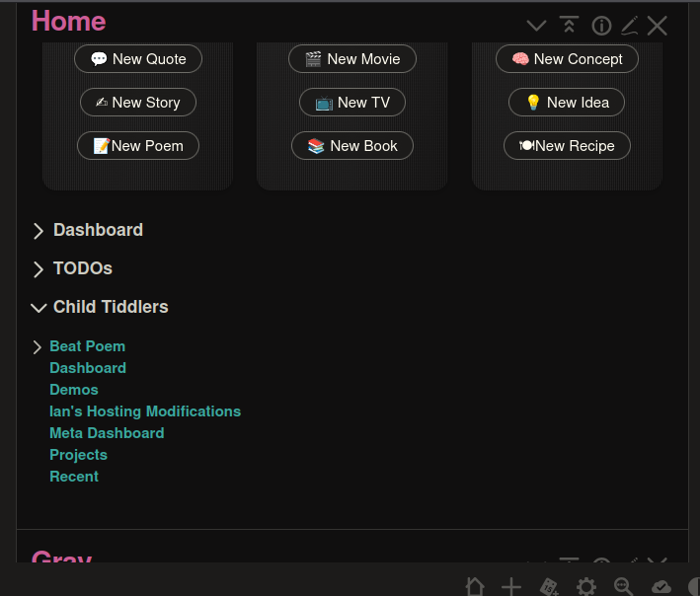Show info panel for Home tiddler
Viewport: 700px width, 596px height.
(x=601, y=26)
